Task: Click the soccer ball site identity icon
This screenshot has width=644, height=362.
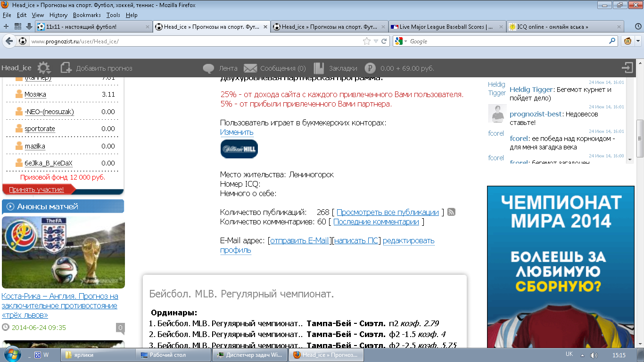Action: [x=22, y=41]
